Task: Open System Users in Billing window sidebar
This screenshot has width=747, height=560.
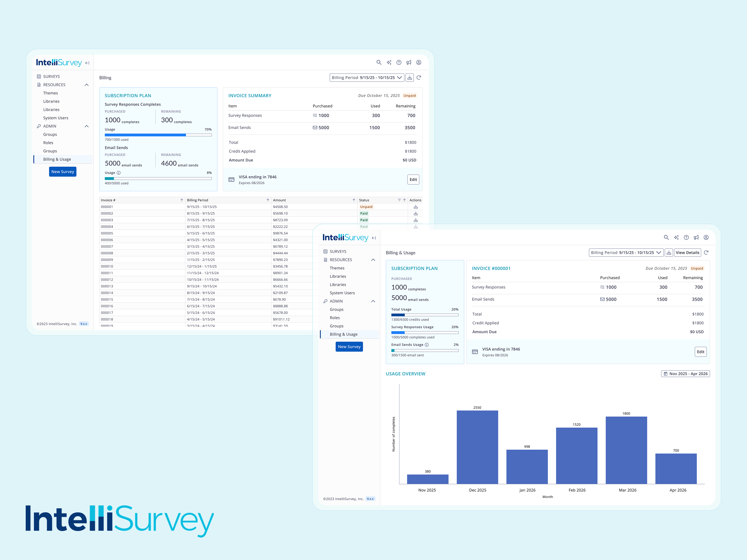Action: (x=56, y=118)
